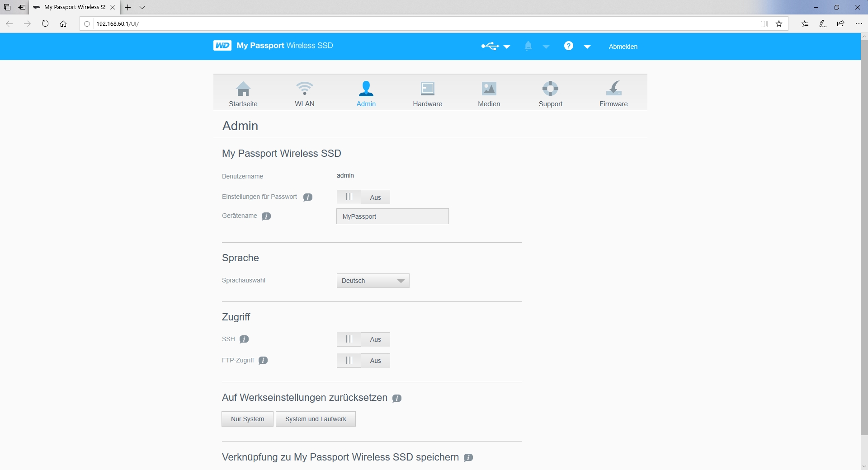Click the tabs you've set aside icon
Image resolution: width=868 pixels, height=470 pixels.
(7, 7)
